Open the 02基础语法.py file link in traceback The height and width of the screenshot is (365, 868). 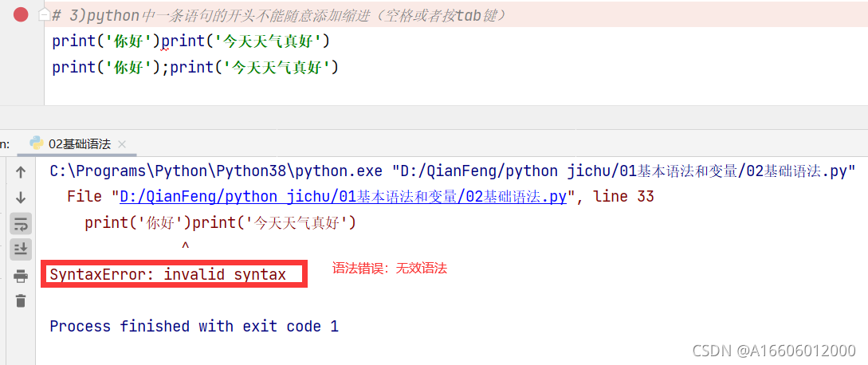tap(343, 197)
